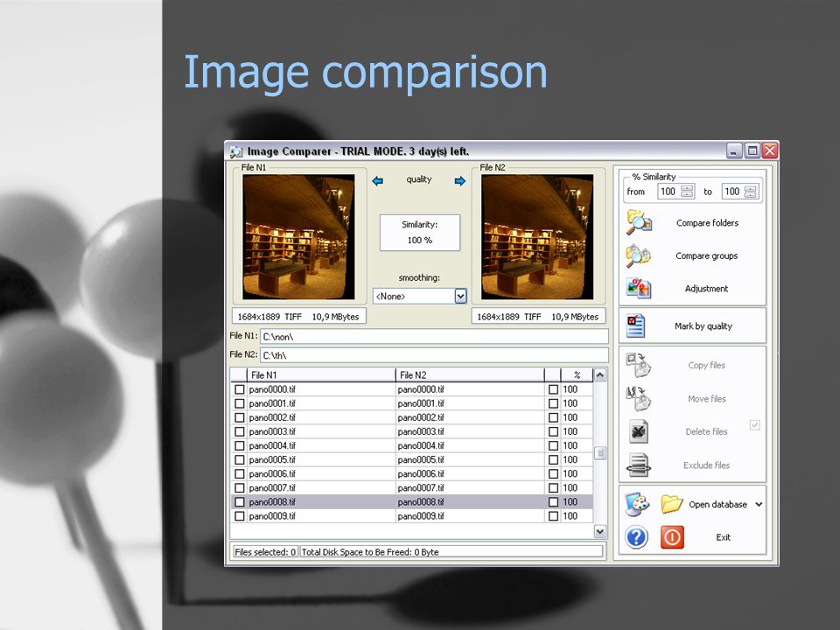Click the Exclude files label
840x630 pixels.
pos(707,465)
